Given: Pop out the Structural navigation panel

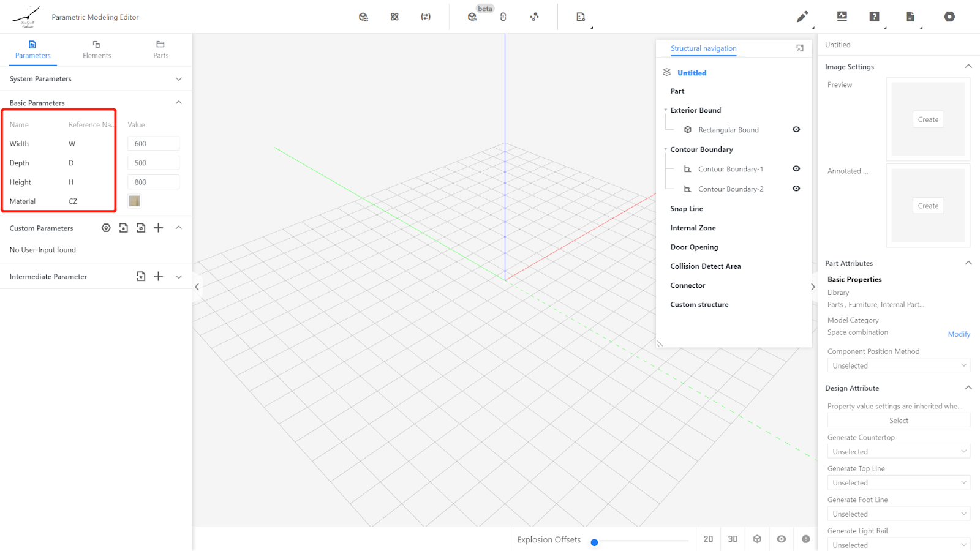Looking at the screenshot, I should pyautogui.click(x=800, y=48).
